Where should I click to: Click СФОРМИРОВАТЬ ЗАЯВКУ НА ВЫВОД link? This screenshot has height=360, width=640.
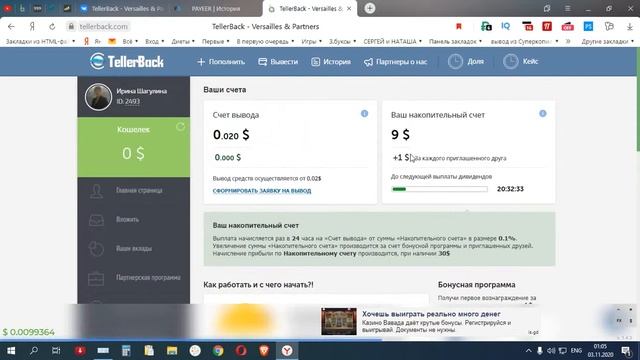262,191
